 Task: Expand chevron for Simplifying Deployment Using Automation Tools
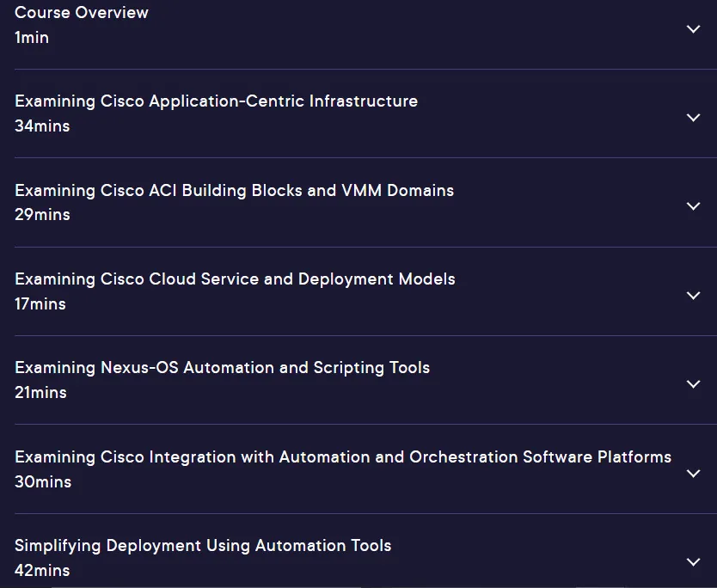pos(693,562)
